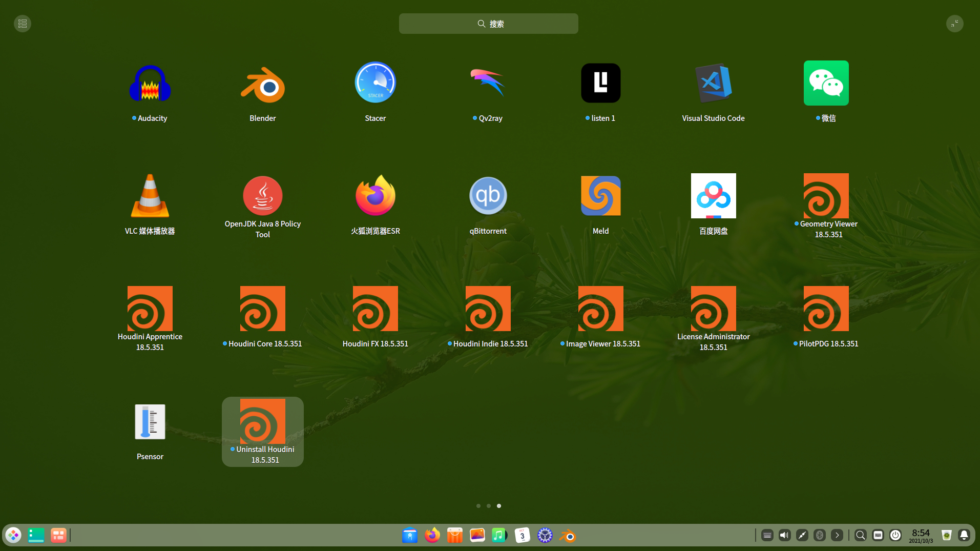This screenshot has height=551, width=980.
Task: Open the Music app in the dock
Action: click(x=499, y=536)
